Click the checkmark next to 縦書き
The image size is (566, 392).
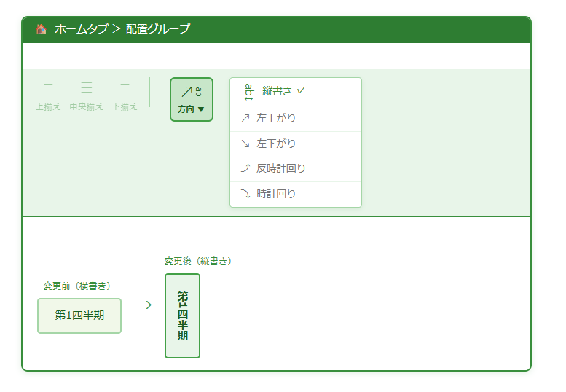click(300, 91)
